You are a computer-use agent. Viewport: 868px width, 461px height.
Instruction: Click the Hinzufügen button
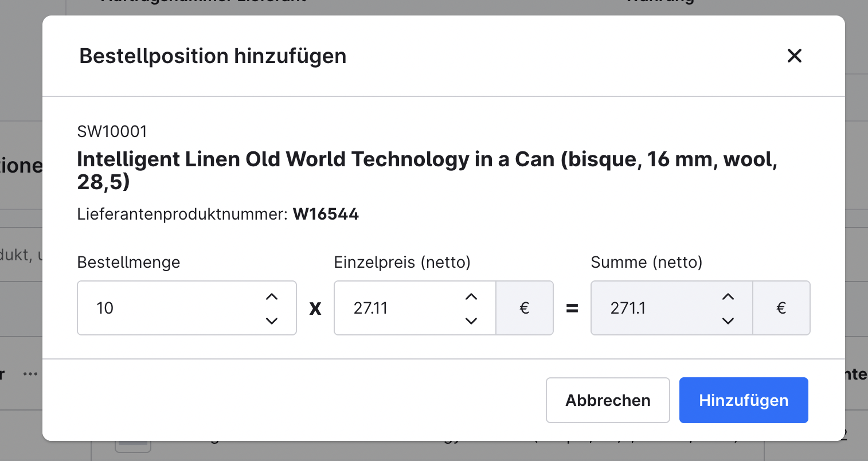click(743, 400)
